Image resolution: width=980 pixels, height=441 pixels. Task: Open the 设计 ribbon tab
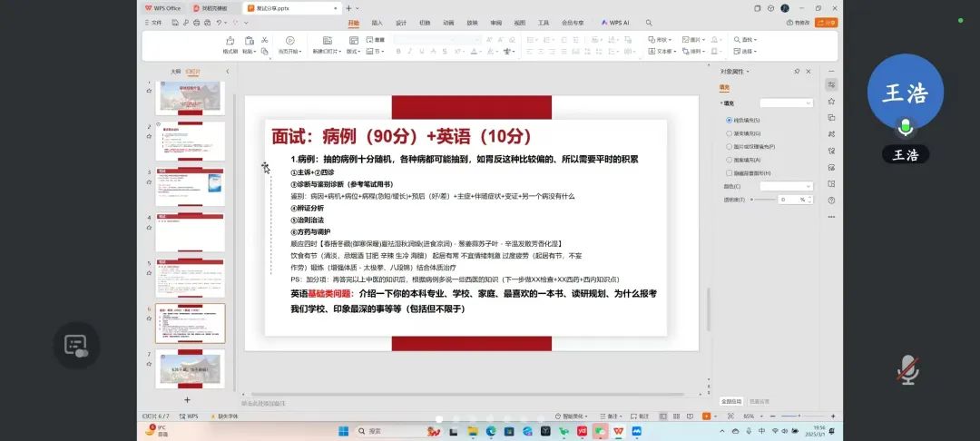pos(401,22)
